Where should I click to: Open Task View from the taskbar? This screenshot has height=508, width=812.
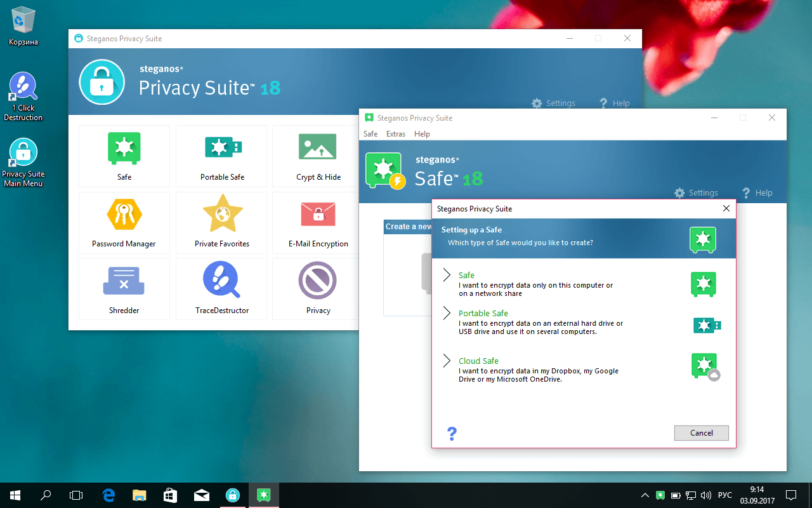(77, 495)
